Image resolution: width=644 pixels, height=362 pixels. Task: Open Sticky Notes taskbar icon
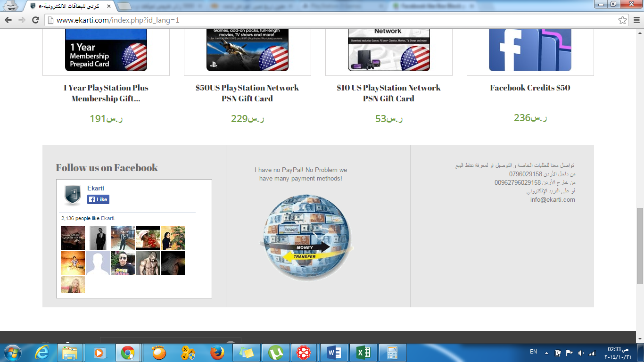[x=247, y=353]
